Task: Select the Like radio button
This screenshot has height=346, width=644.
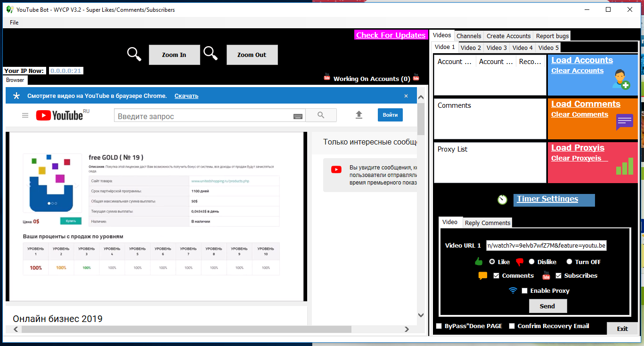Action: pos(492,262)
